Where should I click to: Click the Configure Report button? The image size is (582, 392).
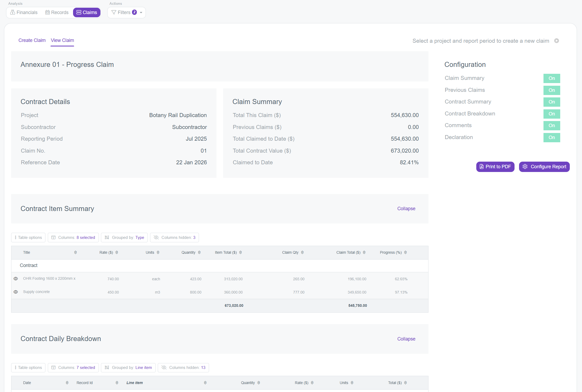544,167
